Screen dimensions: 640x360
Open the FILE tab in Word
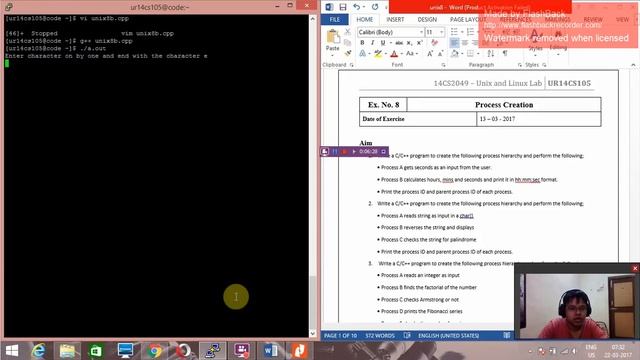click(335, 20)
